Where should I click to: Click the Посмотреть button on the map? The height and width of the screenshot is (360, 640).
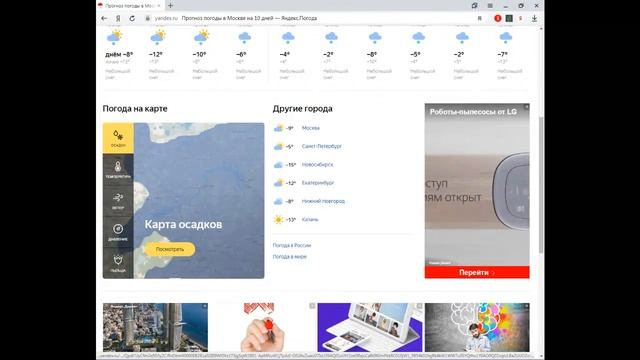coord(170,249)
